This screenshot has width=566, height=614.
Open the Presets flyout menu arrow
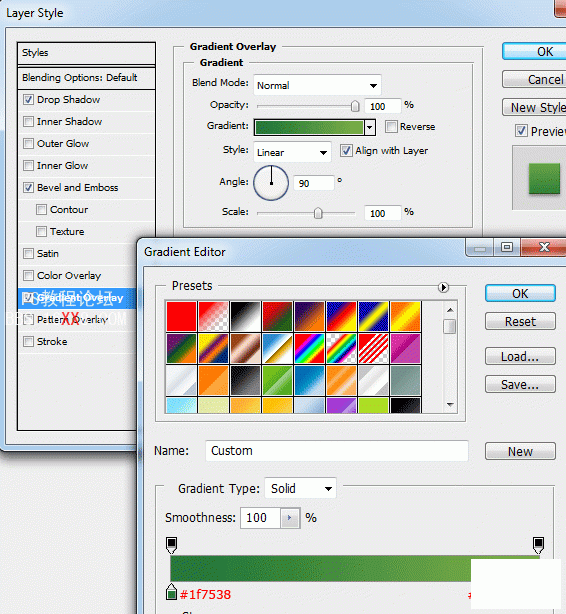coord(443,287)
